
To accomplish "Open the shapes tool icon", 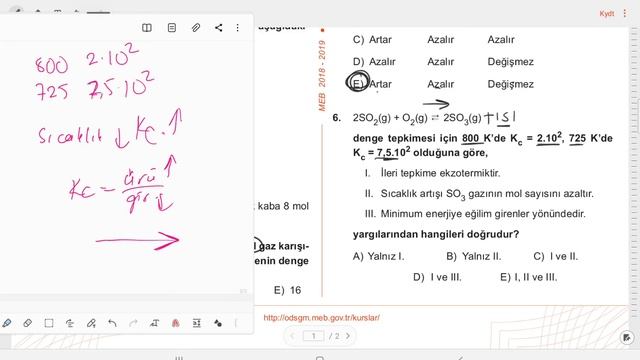I will 218,323.
